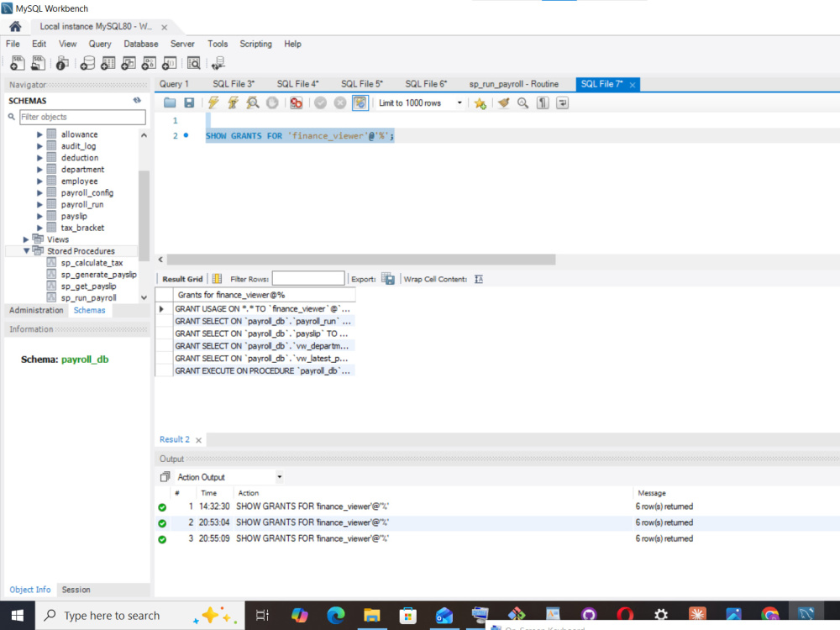Screen dimensions: 840x630
Task: Execute statement under cursor icon
Action: [233, 102]
